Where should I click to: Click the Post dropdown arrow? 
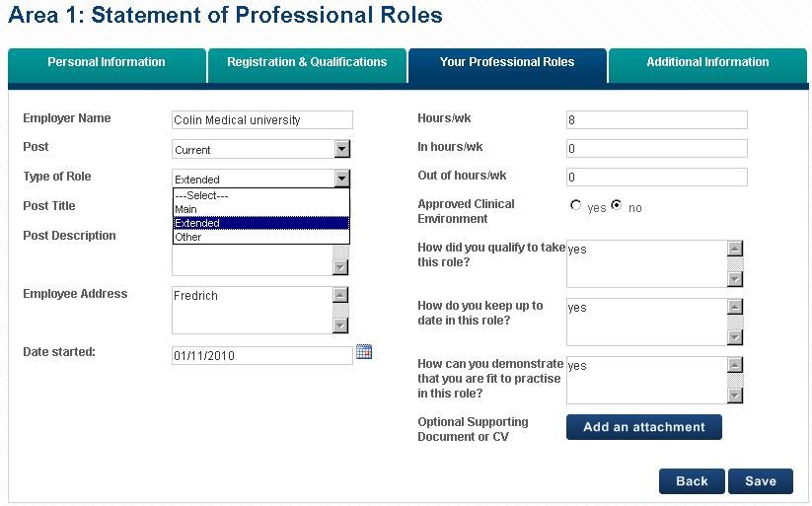coord(341,149)
